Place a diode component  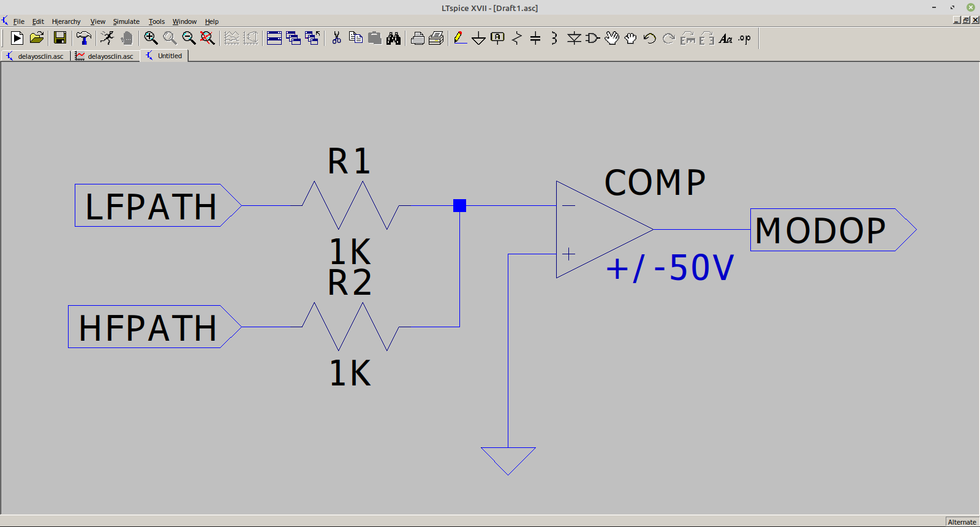[x=574, y=38]
